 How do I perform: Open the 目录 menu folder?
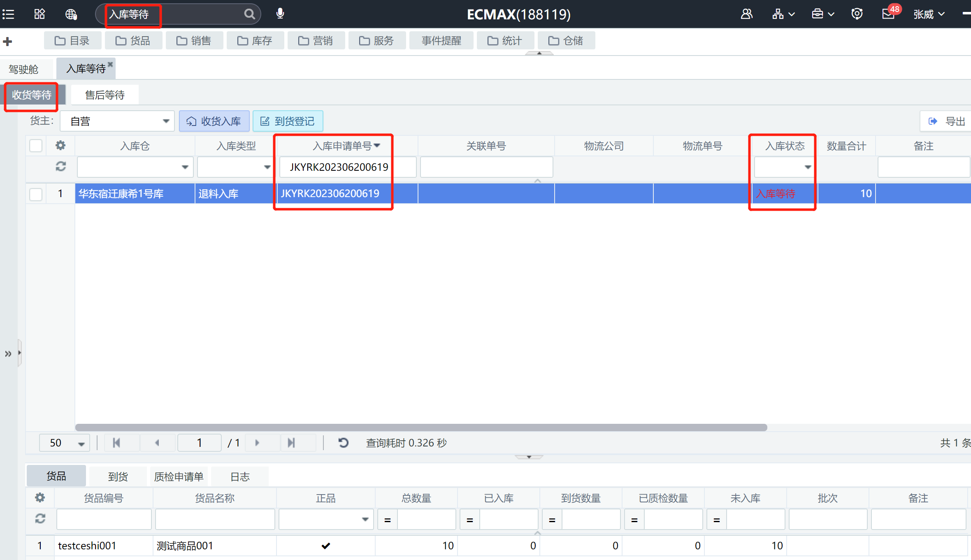coord(72,41)
